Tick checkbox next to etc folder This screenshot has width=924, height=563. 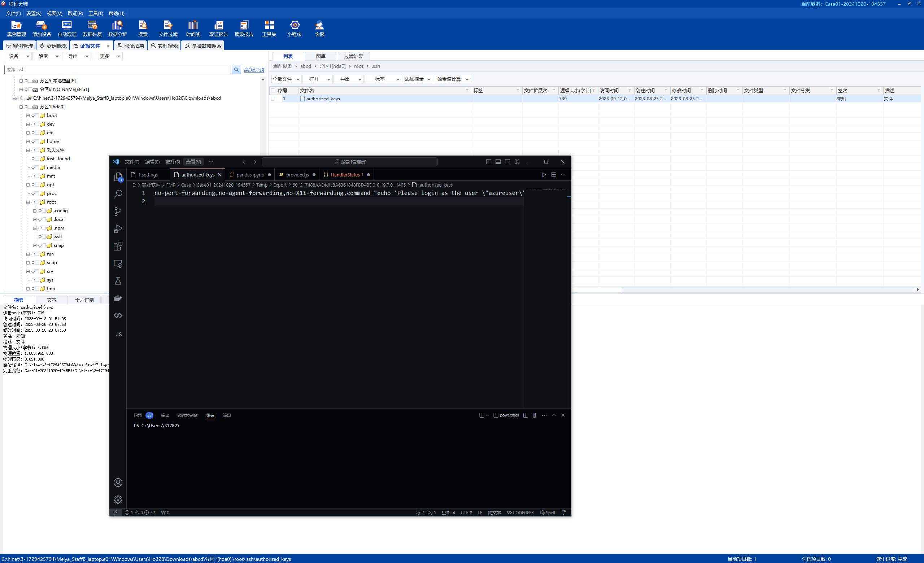point(37,133)
